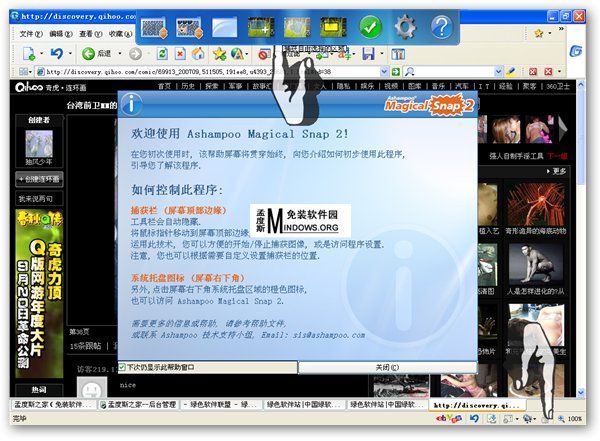Close the help dialog with 关闭(C)
The height and width of the screenshot is (441, 600).
(x=387, y=368)
